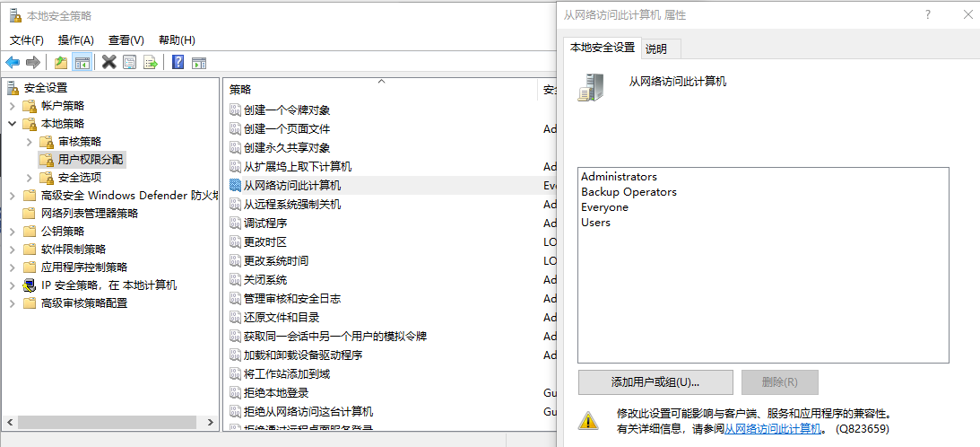Click the 添加用户或组(U)... button
This screenshot has height=447, width=980.
(655, 381)
